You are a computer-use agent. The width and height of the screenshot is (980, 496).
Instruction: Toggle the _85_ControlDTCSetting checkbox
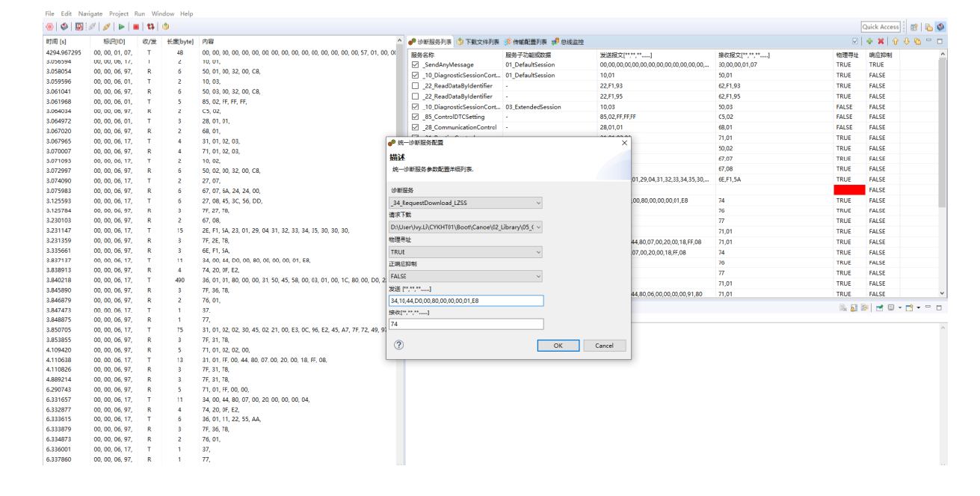coord(416,117)
